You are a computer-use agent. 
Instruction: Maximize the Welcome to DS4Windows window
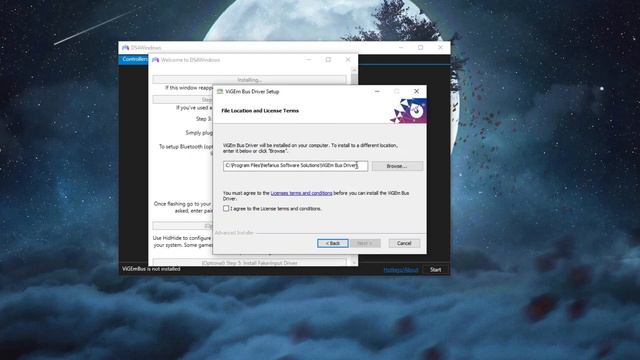point(328,60)
